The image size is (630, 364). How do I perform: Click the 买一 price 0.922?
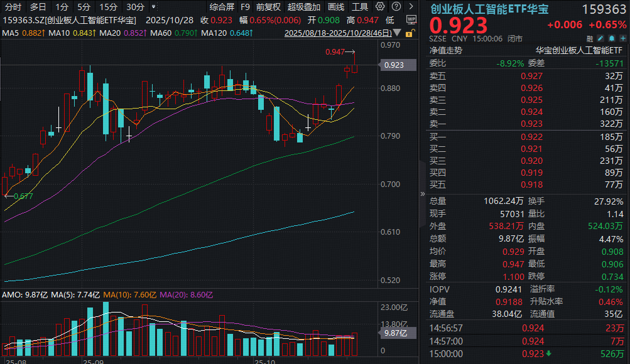coord(531,137)
